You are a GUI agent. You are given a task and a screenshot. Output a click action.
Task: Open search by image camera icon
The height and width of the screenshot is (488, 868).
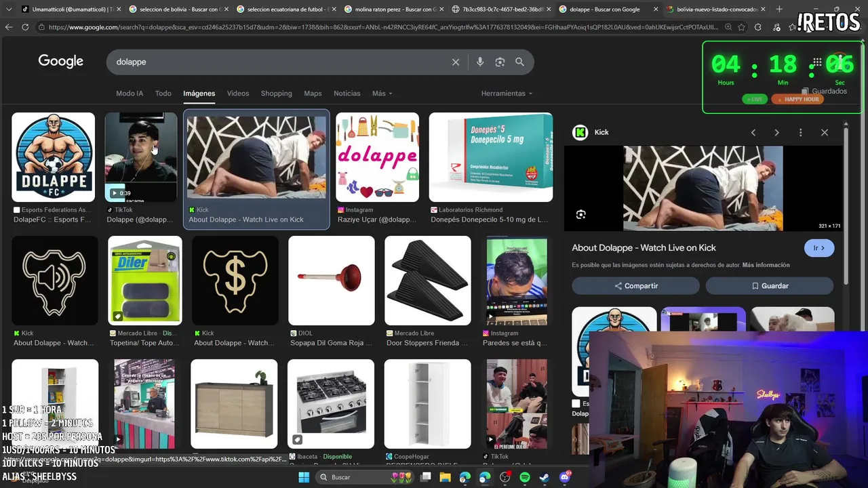point(500,62)
